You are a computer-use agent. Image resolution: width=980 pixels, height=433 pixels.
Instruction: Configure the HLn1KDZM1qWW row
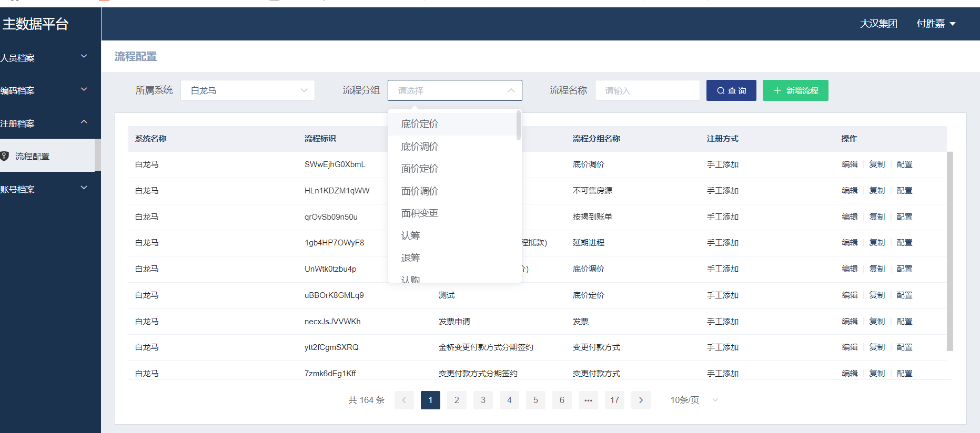pyautogui.click(x=904, y=191)
